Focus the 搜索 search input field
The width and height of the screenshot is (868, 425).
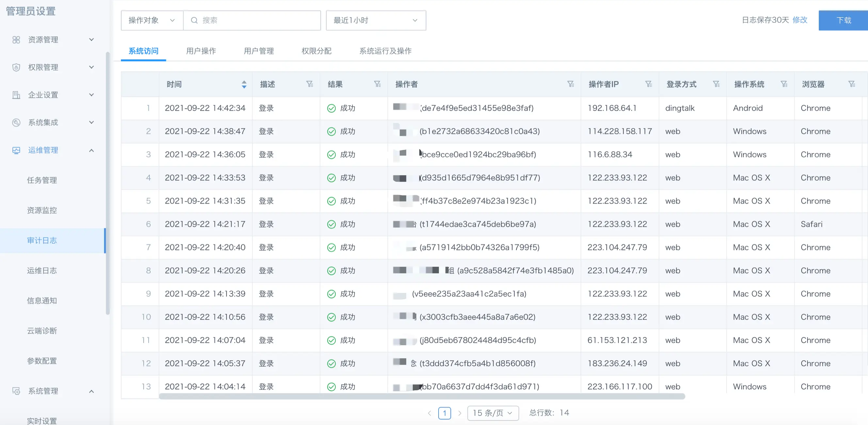252,20
